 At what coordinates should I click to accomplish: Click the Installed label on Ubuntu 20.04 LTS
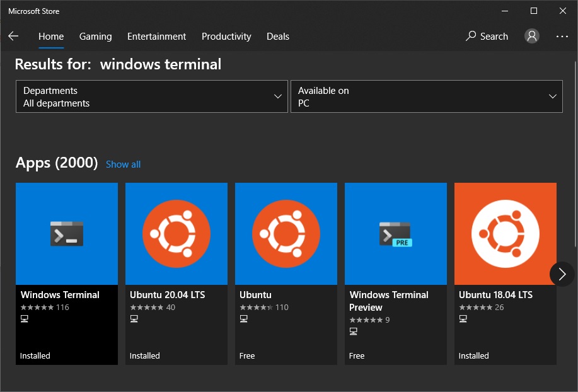[x=144, y=356]
